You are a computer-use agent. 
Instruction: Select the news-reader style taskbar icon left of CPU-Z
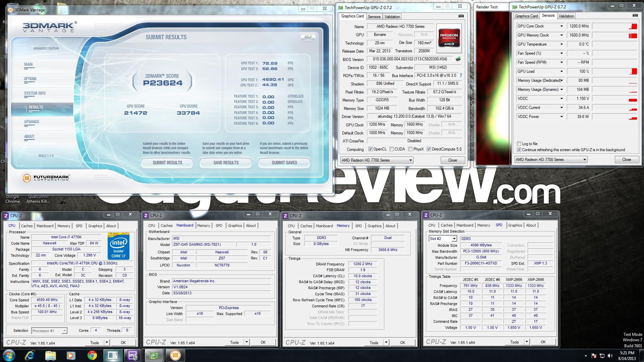[112, 355]
